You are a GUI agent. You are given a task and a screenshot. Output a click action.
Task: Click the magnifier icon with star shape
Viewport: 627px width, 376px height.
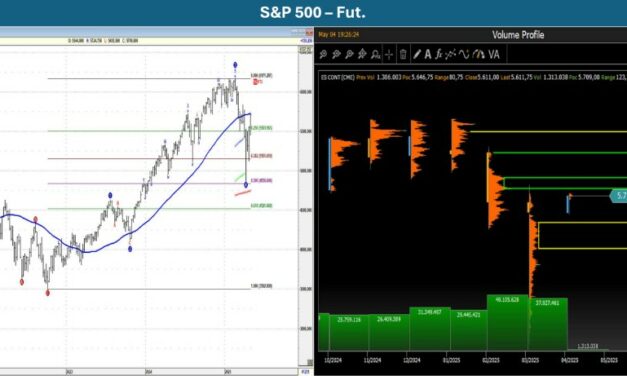coord(363,54)
